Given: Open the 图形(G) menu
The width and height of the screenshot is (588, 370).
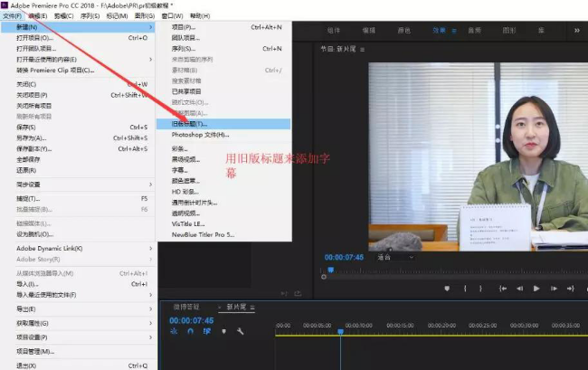Looking at the screenshot, I should coord(145,15).
